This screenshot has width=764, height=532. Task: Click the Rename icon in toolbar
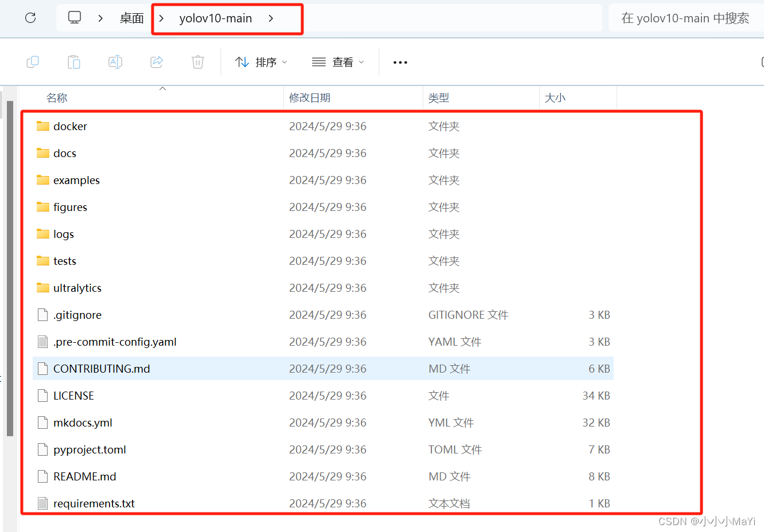(x=115, y=62)
